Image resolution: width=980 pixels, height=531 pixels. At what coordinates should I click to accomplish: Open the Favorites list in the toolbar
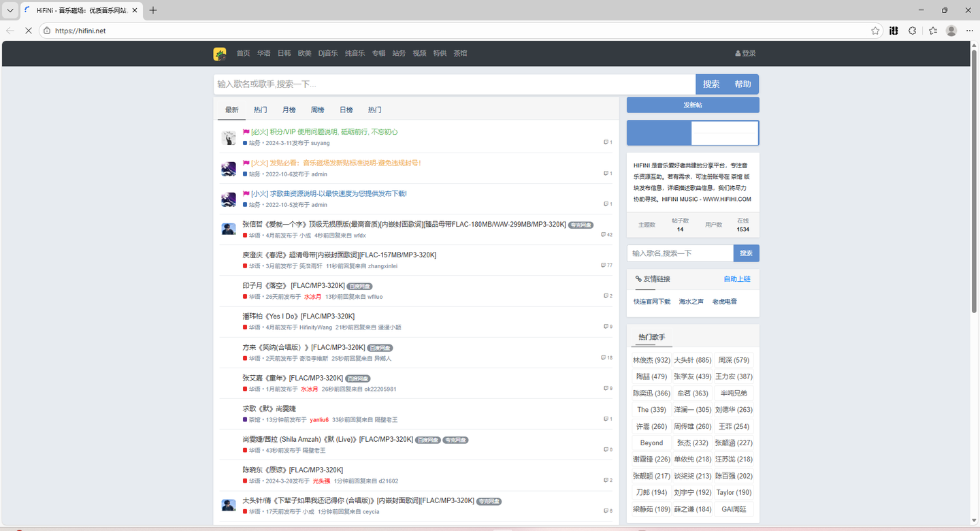click(932, 31)
